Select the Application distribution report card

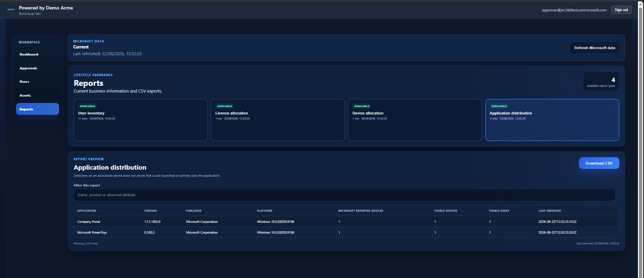(552, 120)
